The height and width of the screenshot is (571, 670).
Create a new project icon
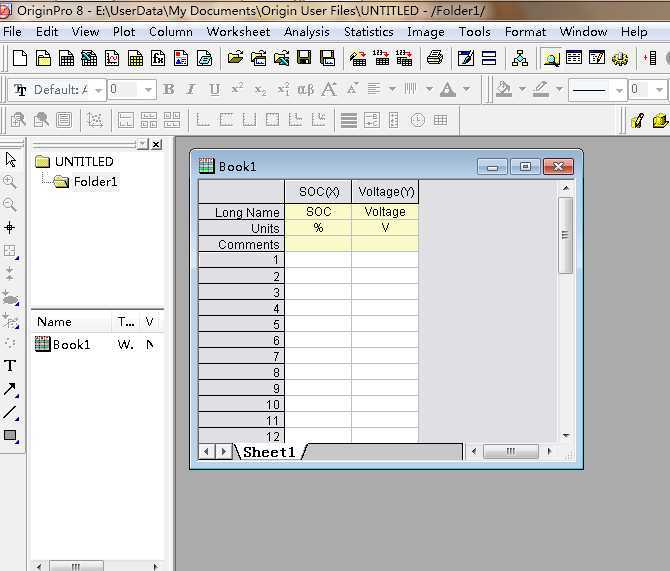click(x=20, y=58)
